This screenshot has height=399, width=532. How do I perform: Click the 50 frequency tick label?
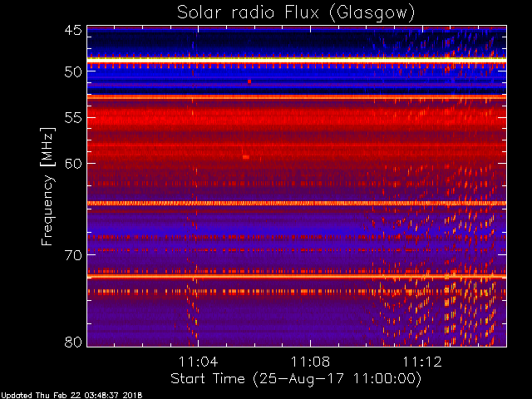(73, 72)
